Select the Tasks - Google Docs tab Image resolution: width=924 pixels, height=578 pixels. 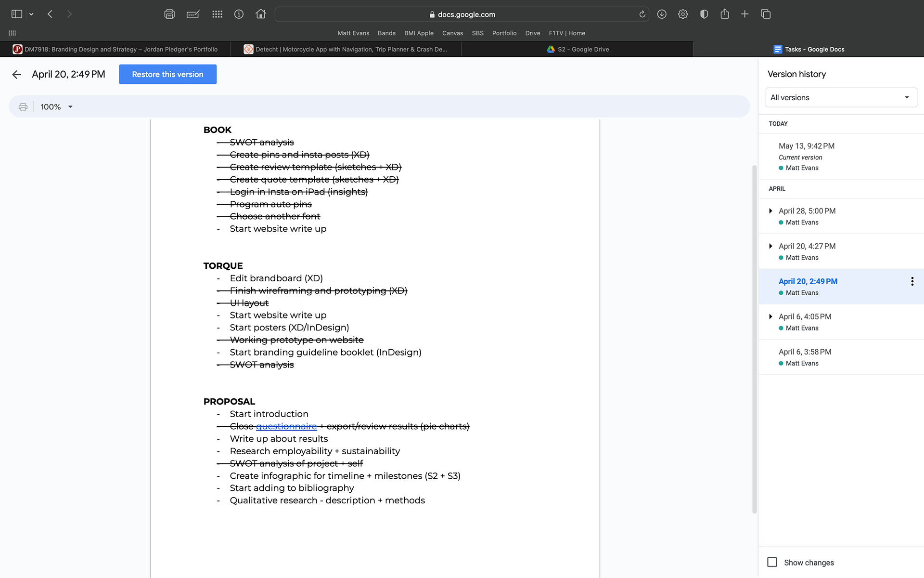tap(808, 49)
